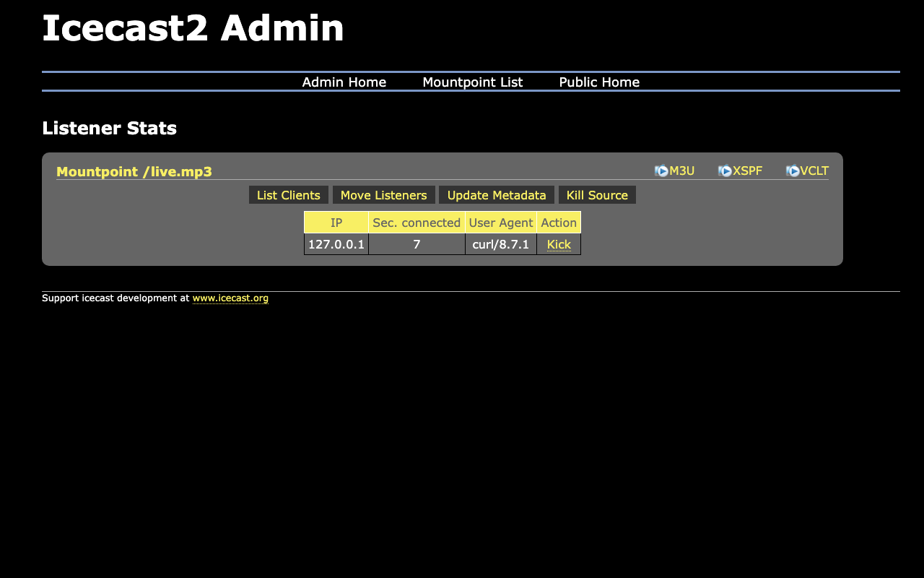Open Update Metadata for the mountpoint
Viewport: 924px width, 578px height.
point(497,195)
